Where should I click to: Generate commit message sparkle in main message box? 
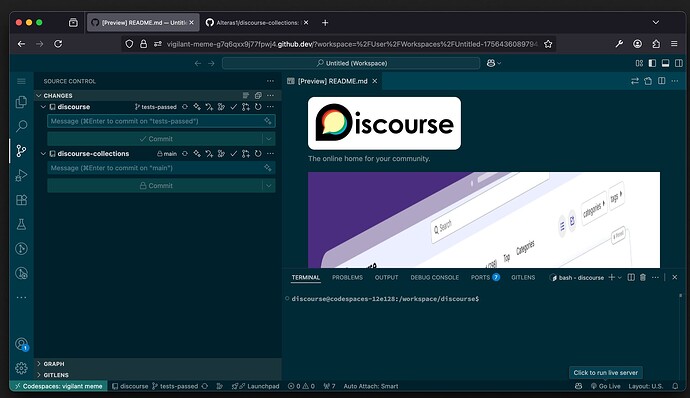pyautogui.click(x=268, y=168)
